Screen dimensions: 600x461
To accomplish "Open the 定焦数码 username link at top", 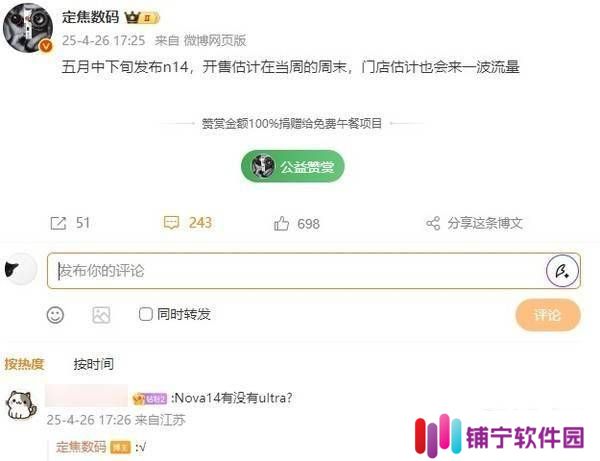I will pyautogui.click(x=90, y=17).
